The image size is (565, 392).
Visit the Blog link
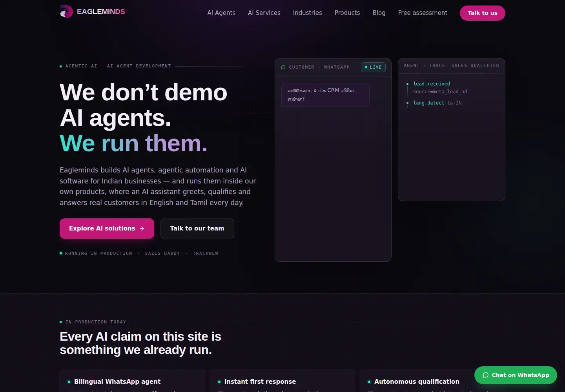click(x=379, y=13)
